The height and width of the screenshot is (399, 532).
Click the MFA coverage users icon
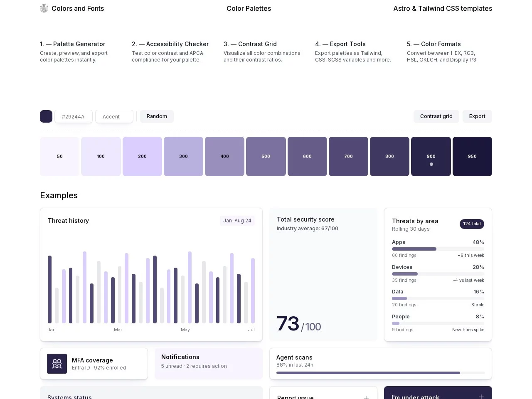pos(57,364)
